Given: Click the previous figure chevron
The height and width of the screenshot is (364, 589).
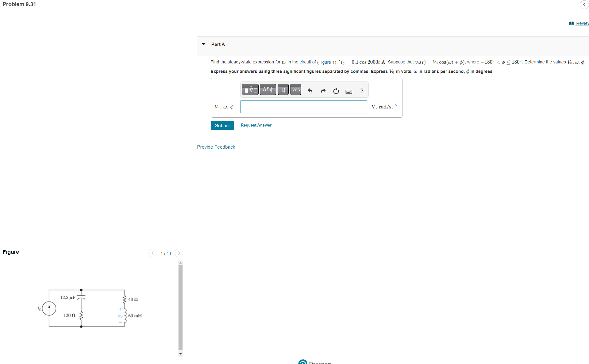Looking at the screenshot, I should click(x=152, y=253).
